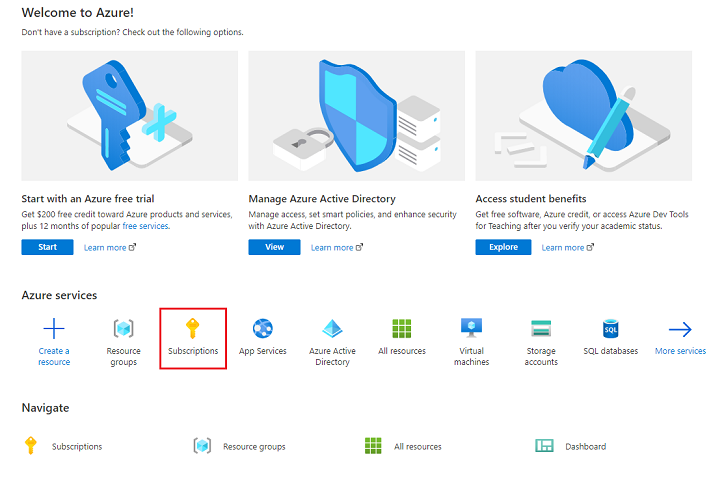
Task: Open Learn more link beside Explore button
Action: point(563,248)
